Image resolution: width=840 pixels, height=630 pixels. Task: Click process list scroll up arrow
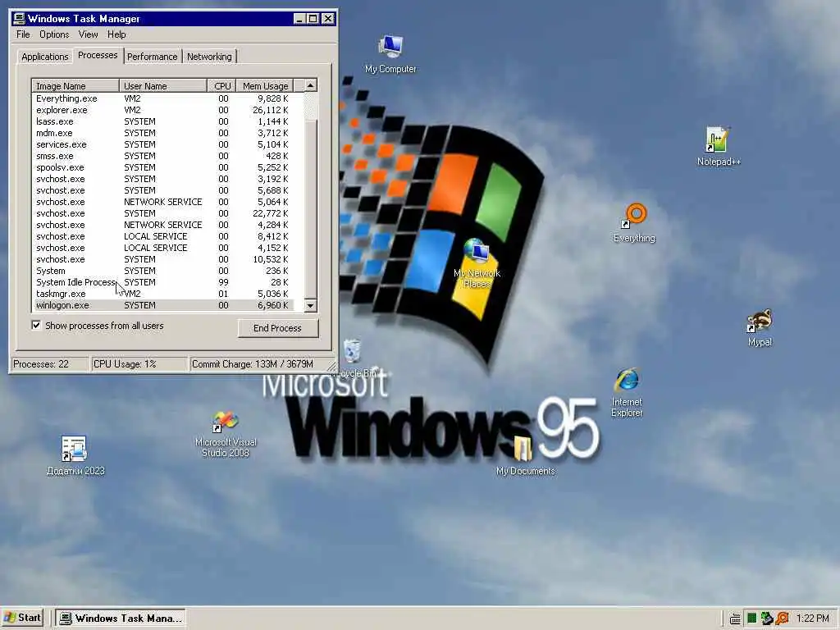pyautogui.click(x=311, y=85)
